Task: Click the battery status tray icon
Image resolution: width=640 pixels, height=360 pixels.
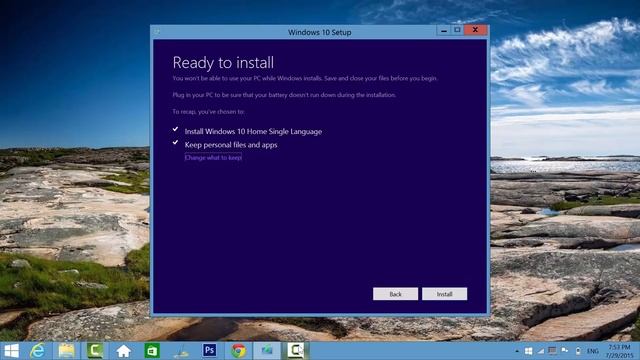Action: click(578, 351)
